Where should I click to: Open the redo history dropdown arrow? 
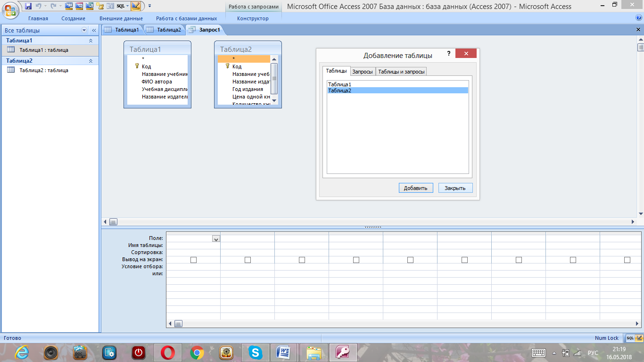point(60,6)
